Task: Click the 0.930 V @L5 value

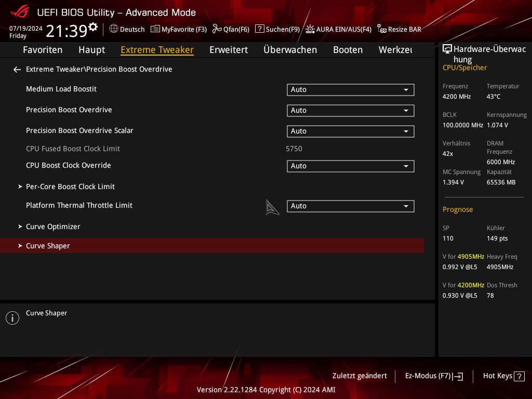Action: tap(460, 296)
